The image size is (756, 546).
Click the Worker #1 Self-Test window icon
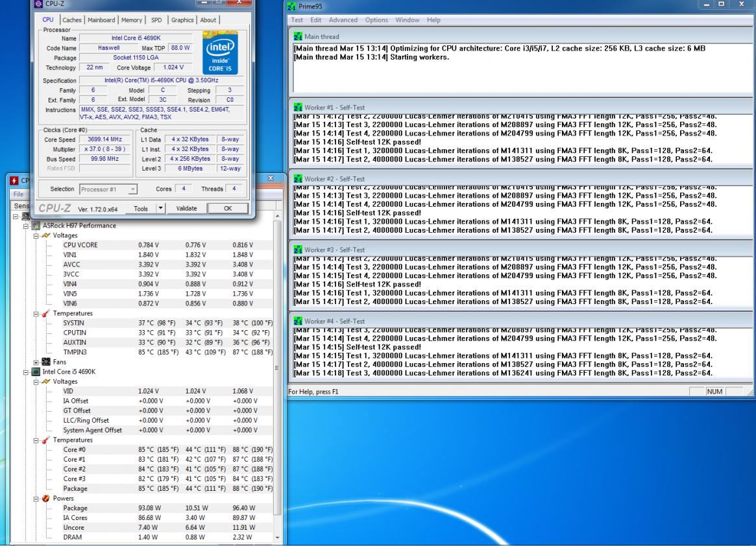click(x=298, y=108)
